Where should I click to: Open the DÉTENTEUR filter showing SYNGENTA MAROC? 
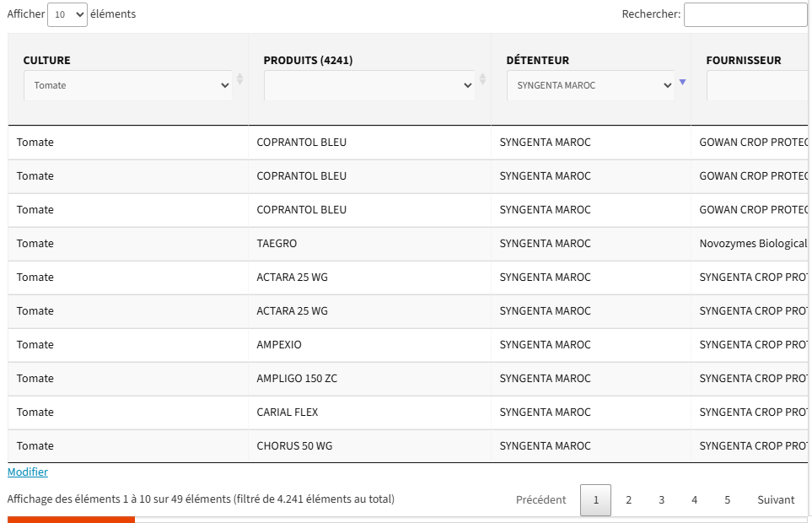(591, 85)
